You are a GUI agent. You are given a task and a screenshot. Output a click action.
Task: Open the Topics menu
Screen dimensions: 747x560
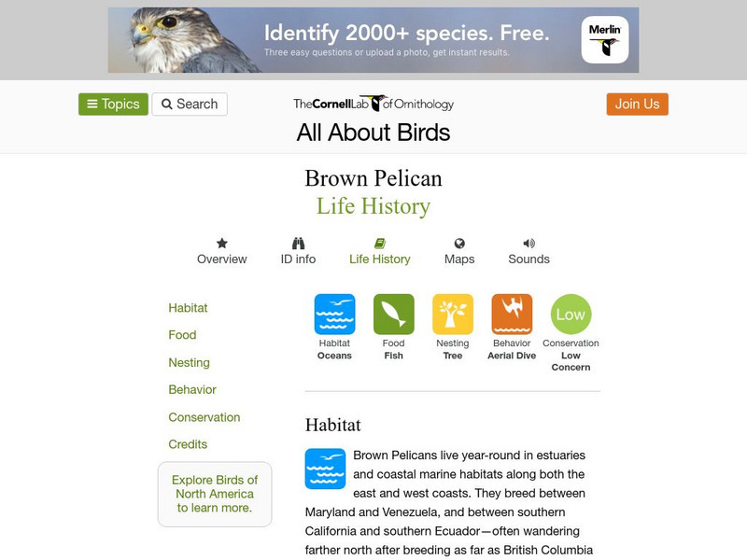pos(113,104)
